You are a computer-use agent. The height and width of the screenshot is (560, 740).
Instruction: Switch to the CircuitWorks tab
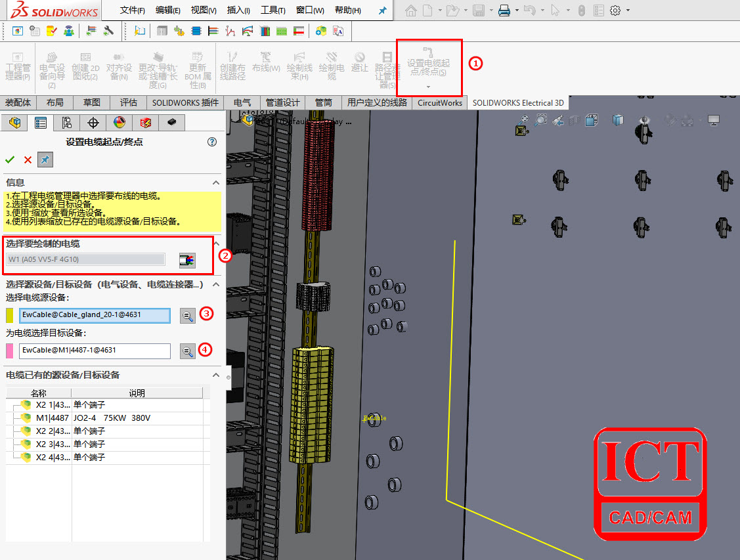point(440,102)
